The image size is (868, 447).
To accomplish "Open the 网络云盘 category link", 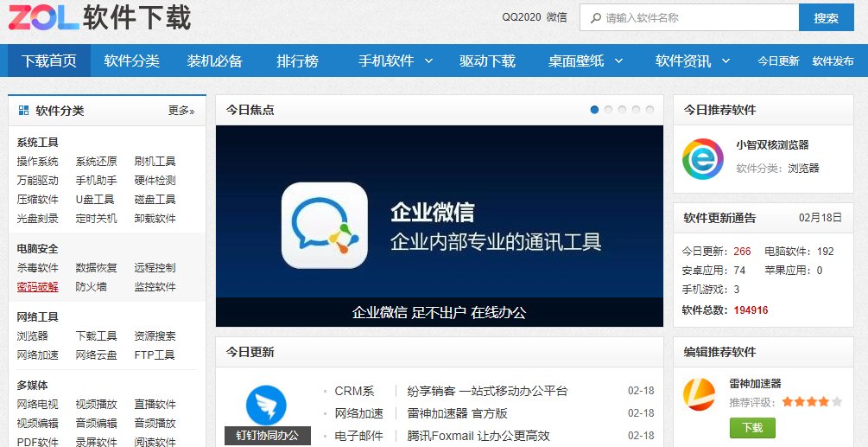I will [x=97, y=355].
